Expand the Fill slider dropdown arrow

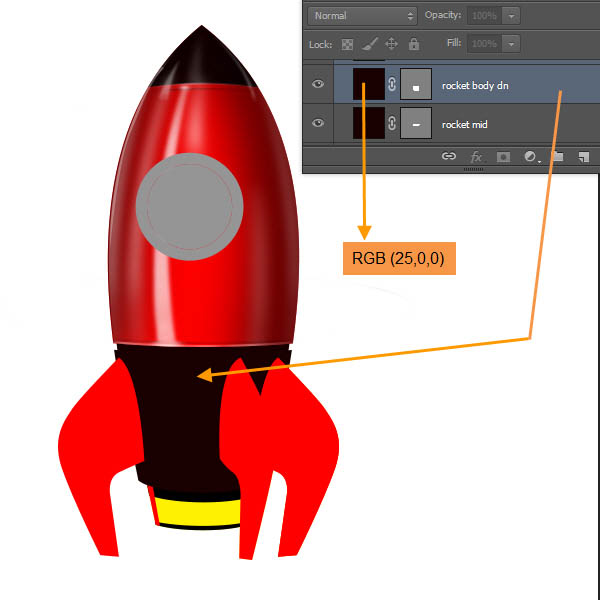click(512, 44)
